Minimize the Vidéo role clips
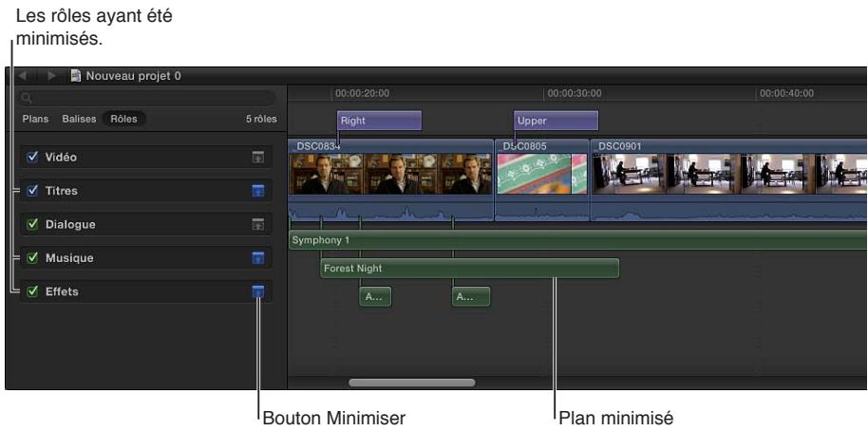The width and height of the screenshot is (868, 431). coord(258,158)
